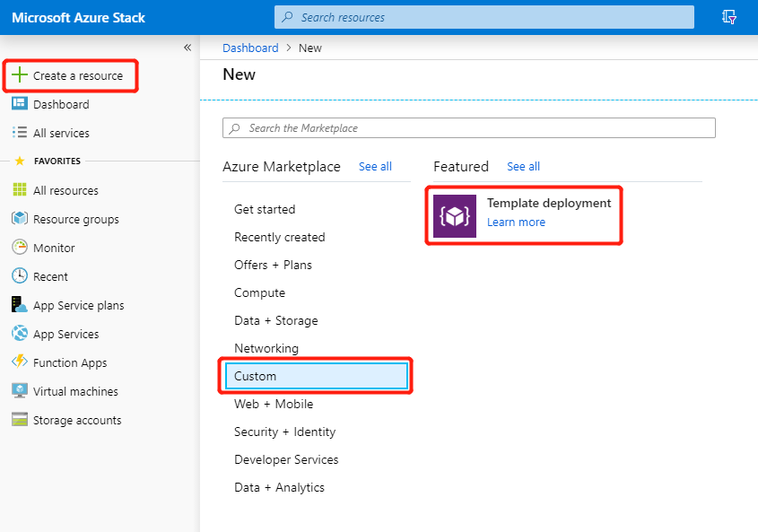Click inside the Search the Marketplace field
The width and height of the screenshot is (758, 532).
[x=468, y=127]
